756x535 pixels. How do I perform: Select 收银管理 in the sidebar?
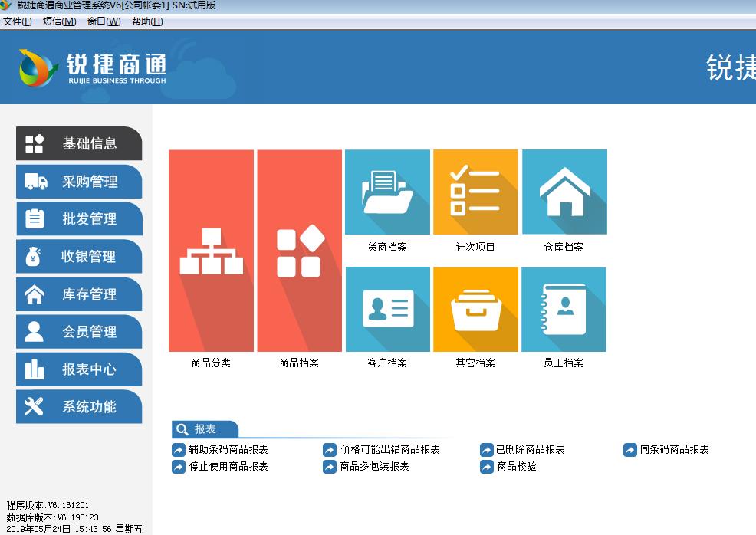[x=79, y=257]
